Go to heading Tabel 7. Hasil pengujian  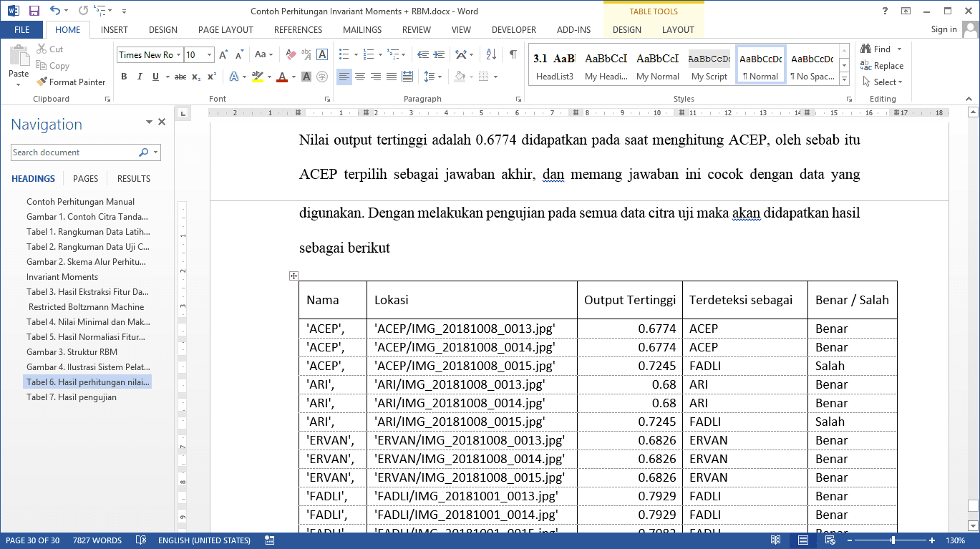71,397
